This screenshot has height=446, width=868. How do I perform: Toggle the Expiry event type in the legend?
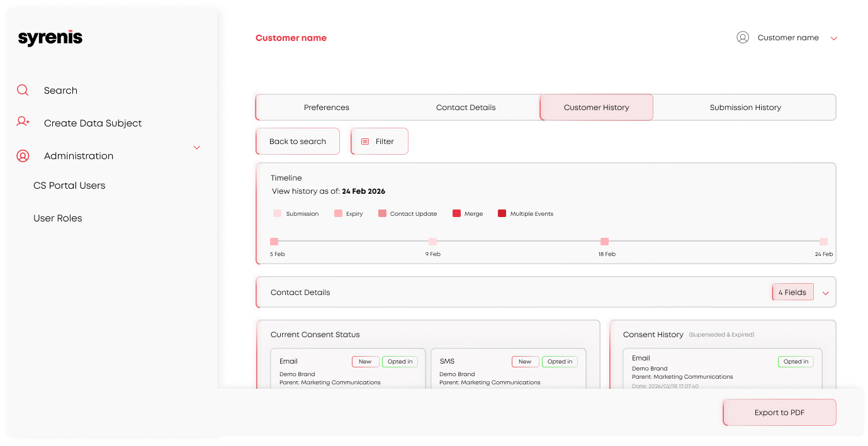point(339,213)
